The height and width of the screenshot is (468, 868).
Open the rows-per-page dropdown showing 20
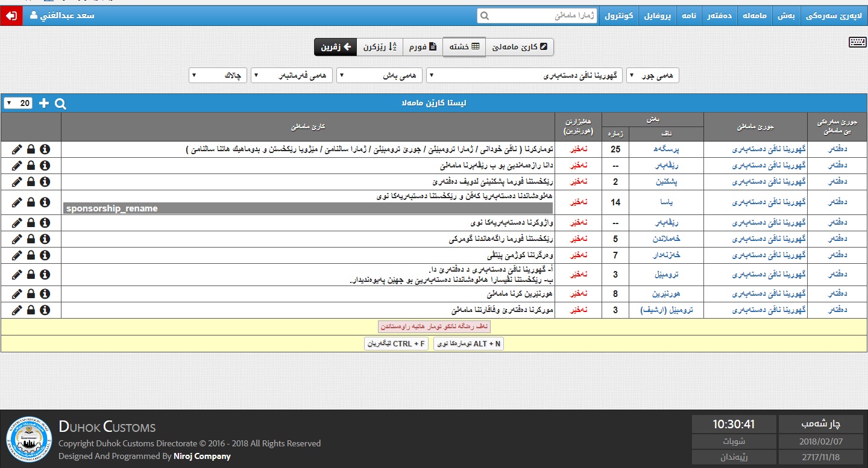tap(19, 103)
